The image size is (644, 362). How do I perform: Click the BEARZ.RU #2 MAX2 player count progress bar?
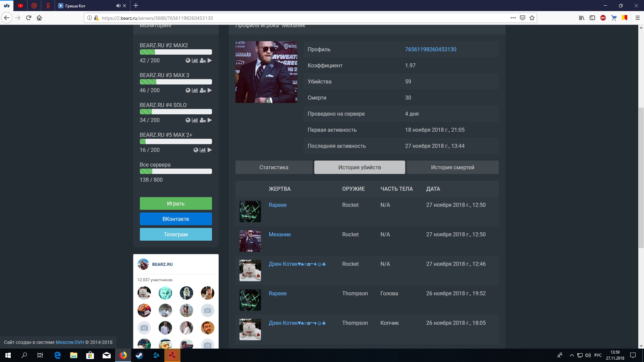click(x=176, y=52)
